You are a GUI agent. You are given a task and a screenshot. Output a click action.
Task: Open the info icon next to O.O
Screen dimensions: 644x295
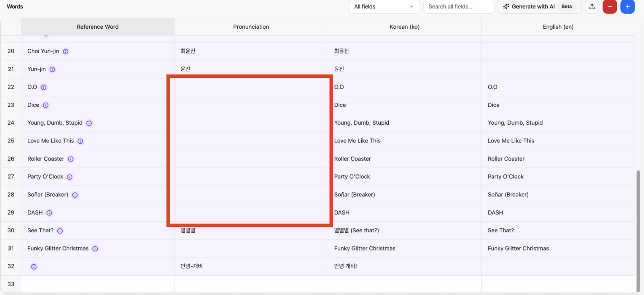[44, 87]
